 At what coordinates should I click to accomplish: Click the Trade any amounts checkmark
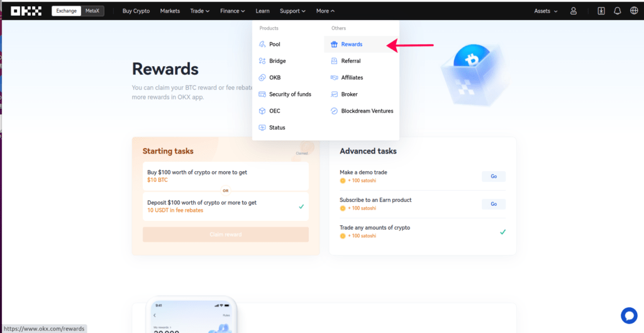click(x=502, y=232)
